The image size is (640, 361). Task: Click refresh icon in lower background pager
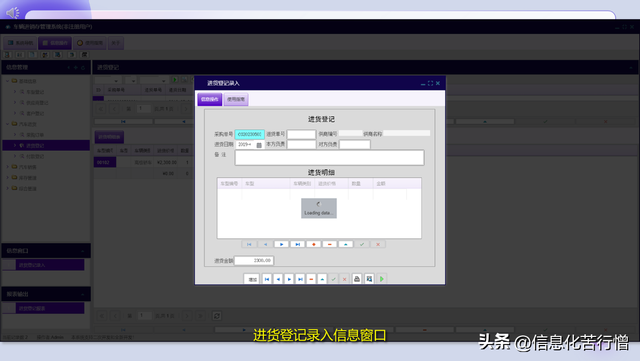click(x=217, y=316)
